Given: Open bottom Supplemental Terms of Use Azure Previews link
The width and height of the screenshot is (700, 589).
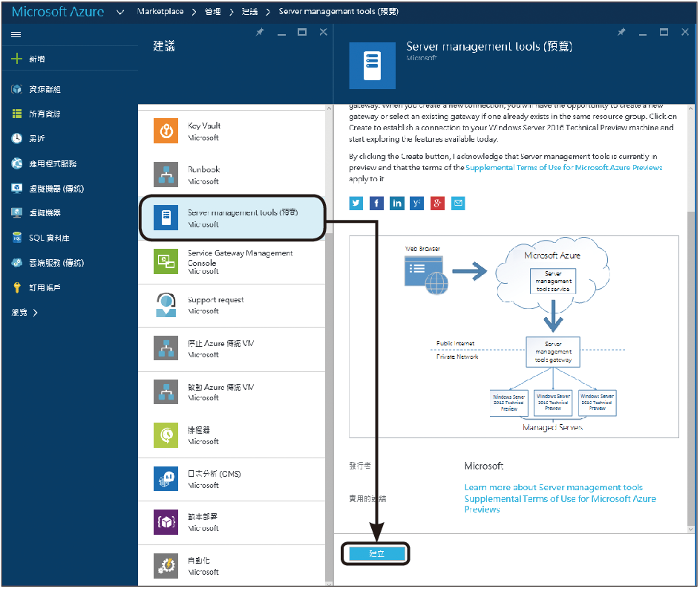Looking at the screenshot, I should point(560,504).
